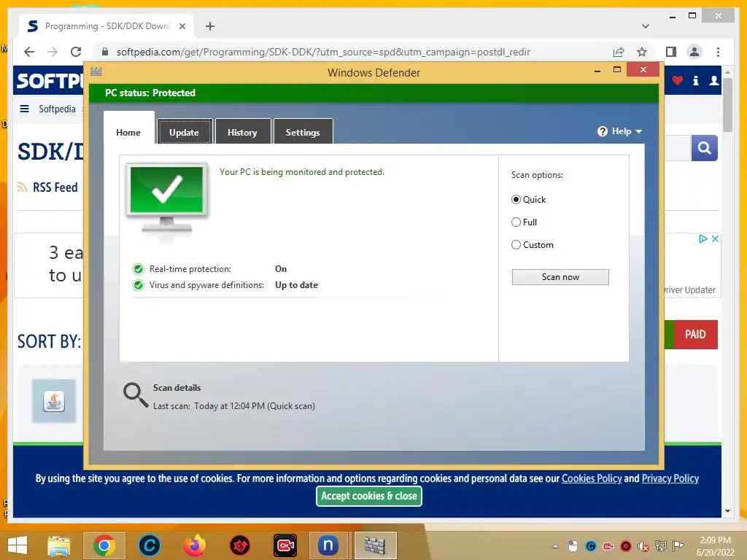Open the Cookies Policy link

coord(592,478)
